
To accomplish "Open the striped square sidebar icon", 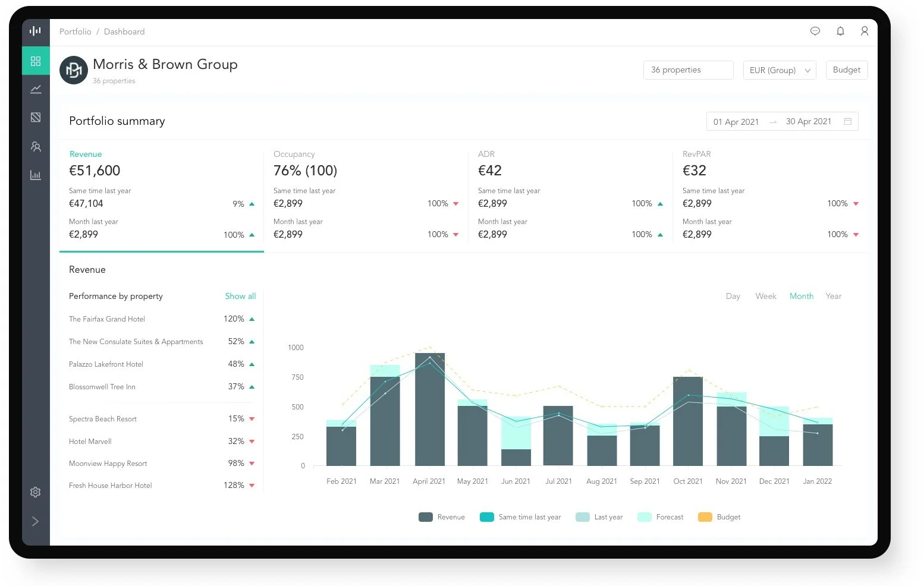I will click(36, 117).
